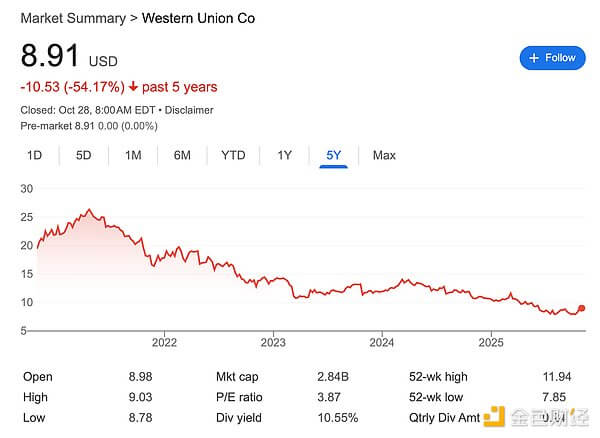Image resolution: width=600 pixels, height=438 pixels.
Task: Switch to the 1M chart range
Action: click(133, 155)
